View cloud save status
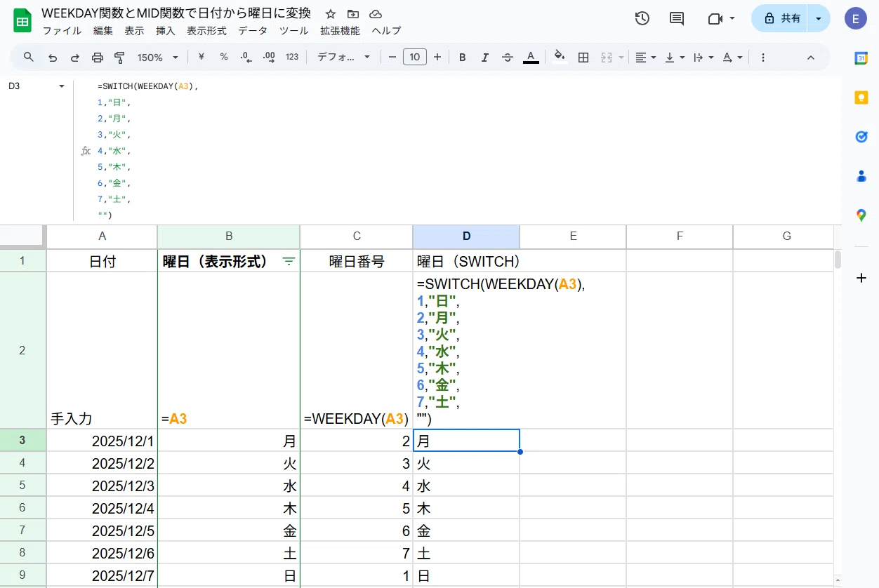879x588 pixels. [x=376, y=14]
